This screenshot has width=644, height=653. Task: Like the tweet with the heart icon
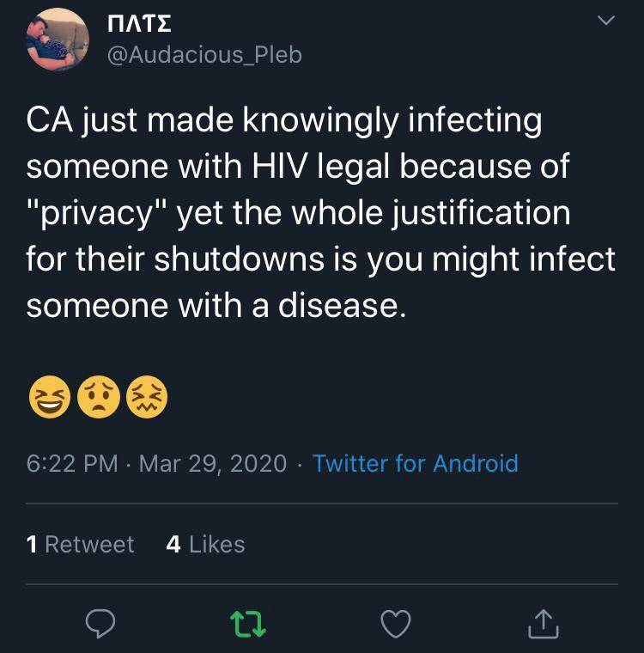(395, 625)
